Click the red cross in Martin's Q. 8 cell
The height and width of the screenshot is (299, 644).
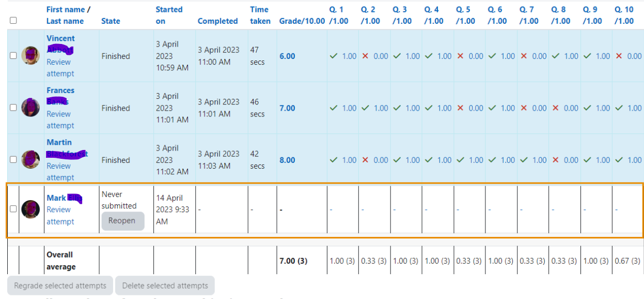tap(556, 160)
